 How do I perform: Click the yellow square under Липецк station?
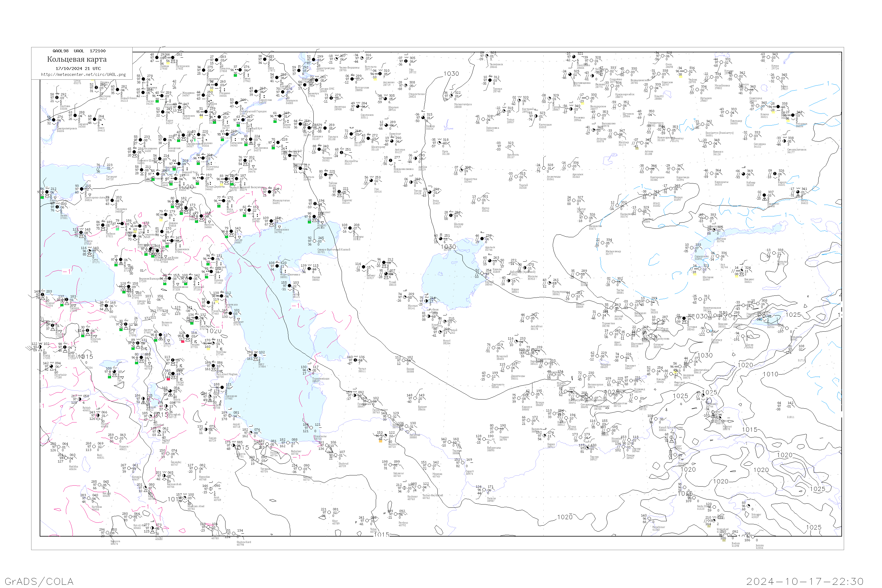point(168,63)
